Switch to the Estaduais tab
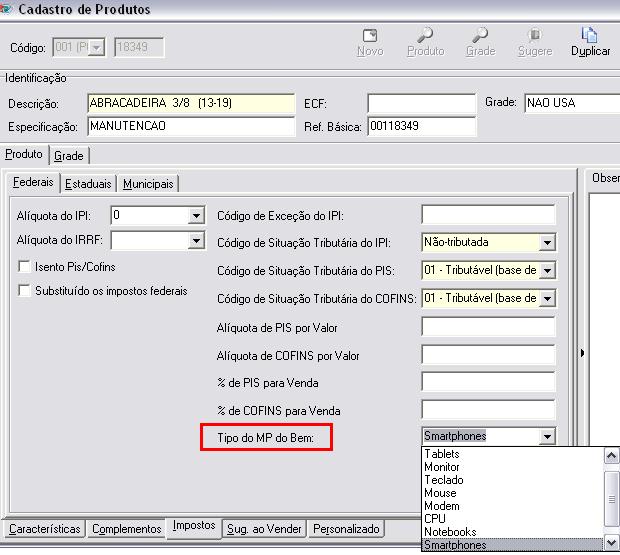The width and height of the screenshot is (620, 555). [88, 184]
